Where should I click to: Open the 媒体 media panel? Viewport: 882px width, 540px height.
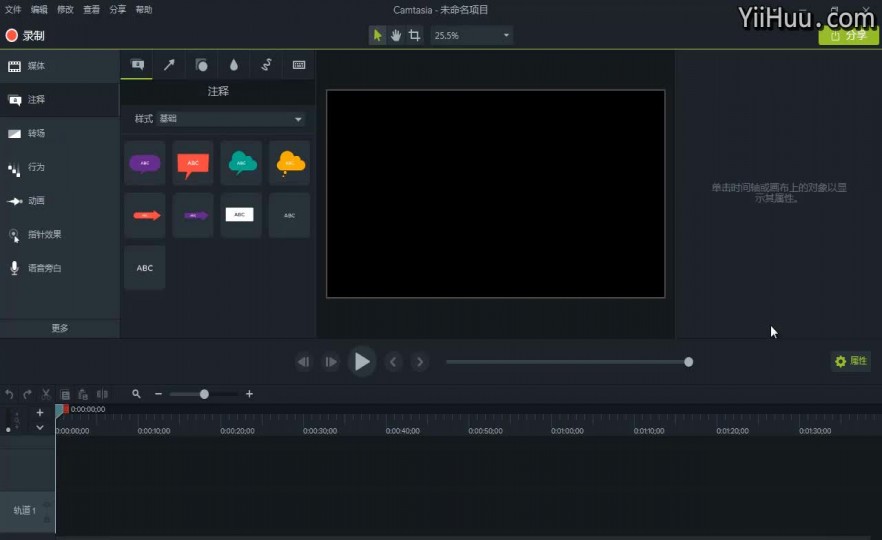pos(60,66)
